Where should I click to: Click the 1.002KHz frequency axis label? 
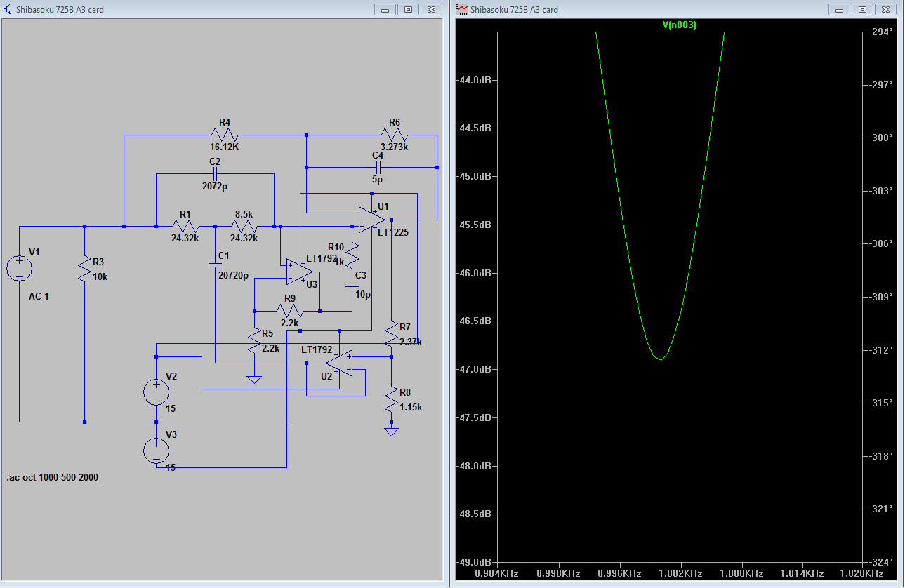680,573
